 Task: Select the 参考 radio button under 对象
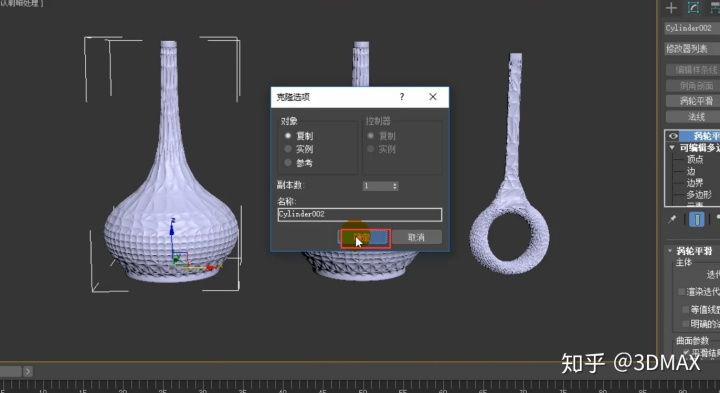(x=288, y=163)
